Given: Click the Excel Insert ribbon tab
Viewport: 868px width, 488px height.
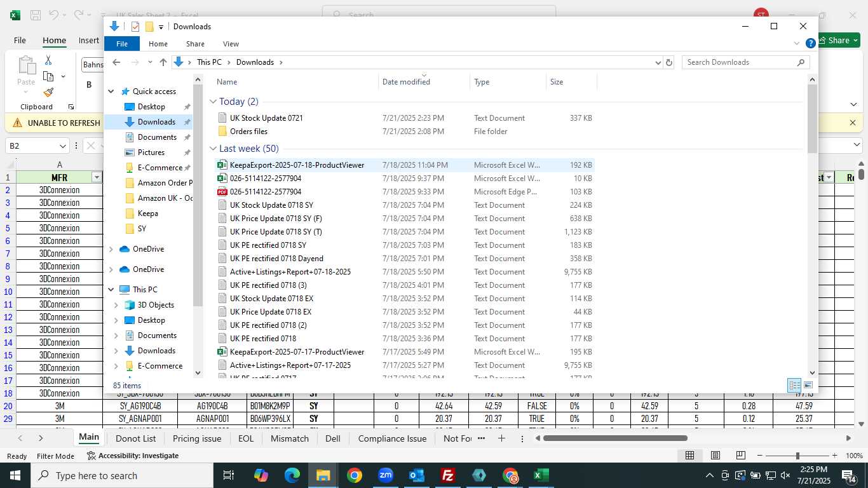Looking at the screenshot, I should pos(89,40).
